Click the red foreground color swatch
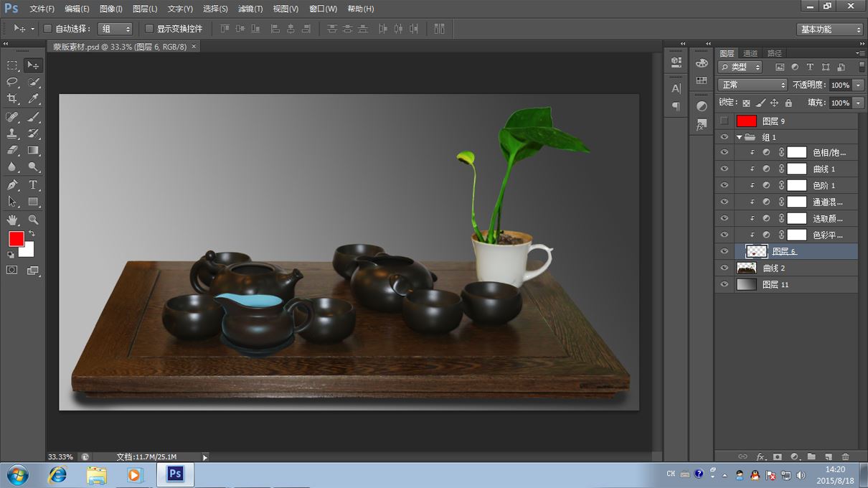The image size is (868, 488). point(16,238)
